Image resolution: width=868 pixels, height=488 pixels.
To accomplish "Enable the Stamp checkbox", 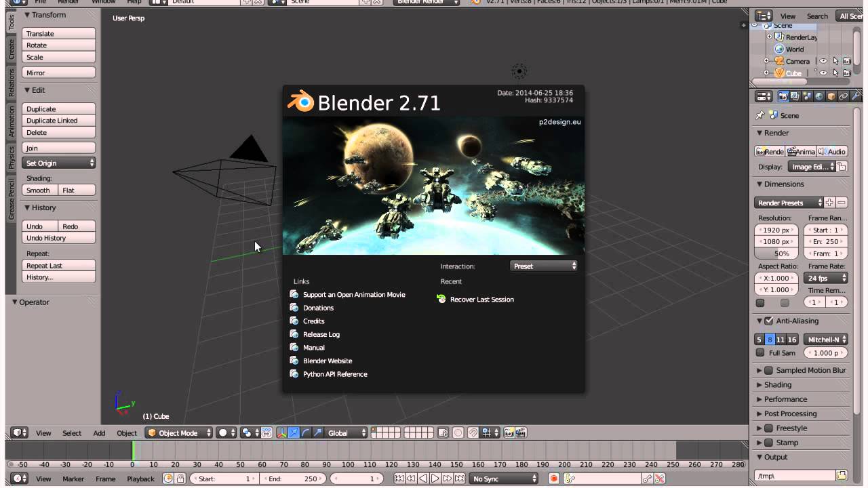I will click(768, 443).
